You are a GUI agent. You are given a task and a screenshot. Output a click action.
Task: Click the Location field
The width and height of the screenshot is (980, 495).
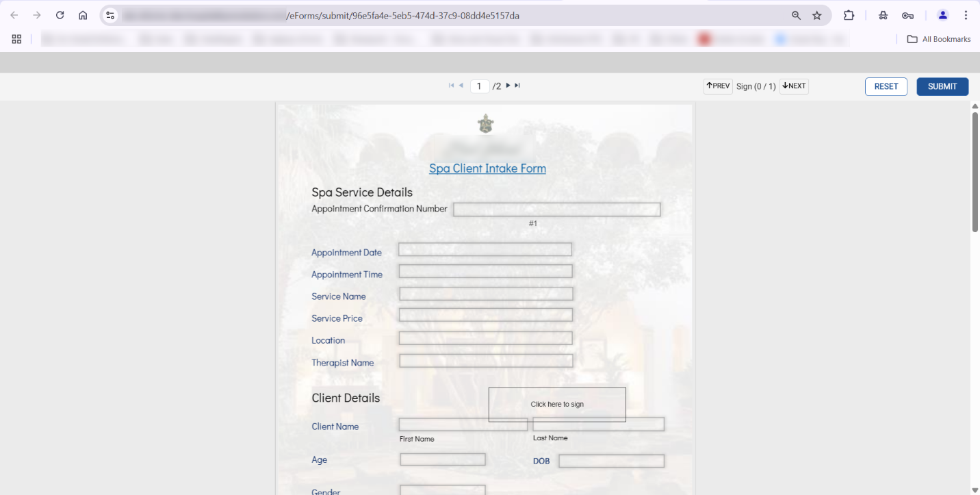click(485, 338)
